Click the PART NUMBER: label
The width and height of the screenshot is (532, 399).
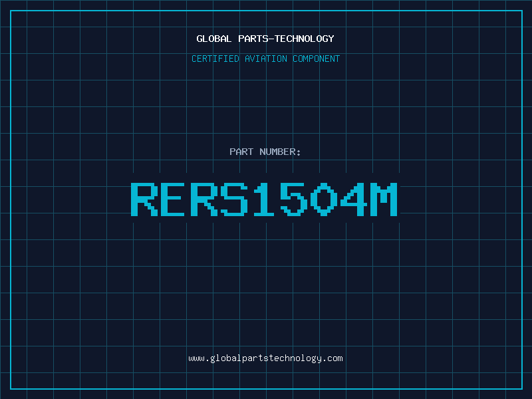(x=265, y=152)
